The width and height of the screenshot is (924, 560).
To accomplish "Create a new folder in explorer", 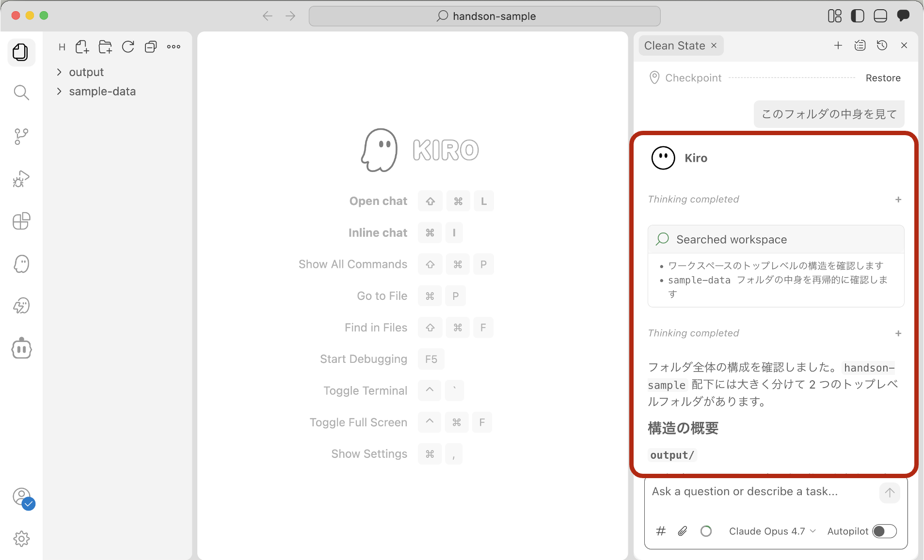I will (105, 47).
